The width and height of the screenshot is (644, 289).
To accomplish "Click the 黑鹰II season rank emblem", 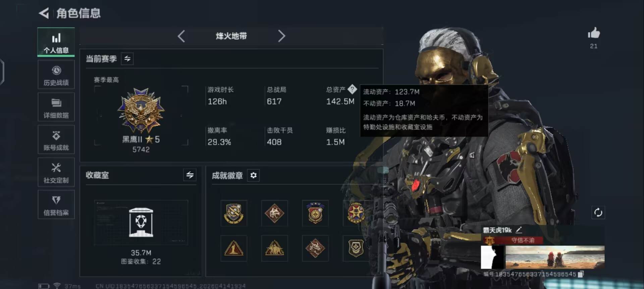I will pyautogui.click(x=141, y=111).
